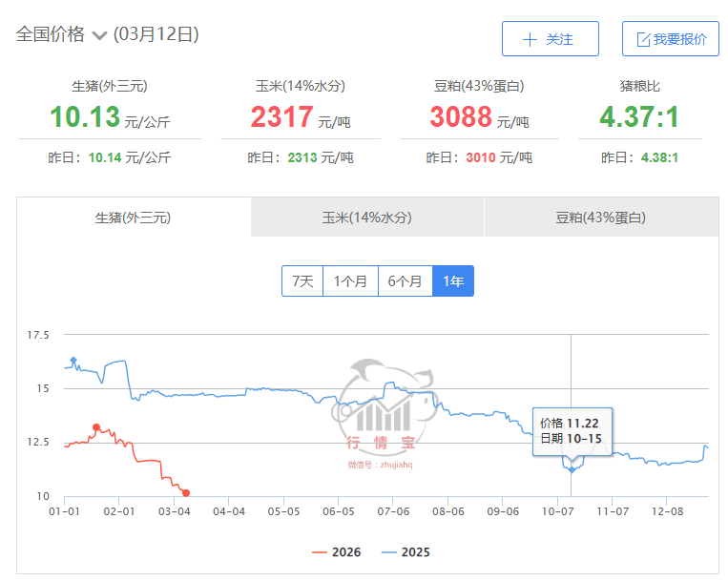
Task: Select the 1个月 time range
Action: click(350, 280)
